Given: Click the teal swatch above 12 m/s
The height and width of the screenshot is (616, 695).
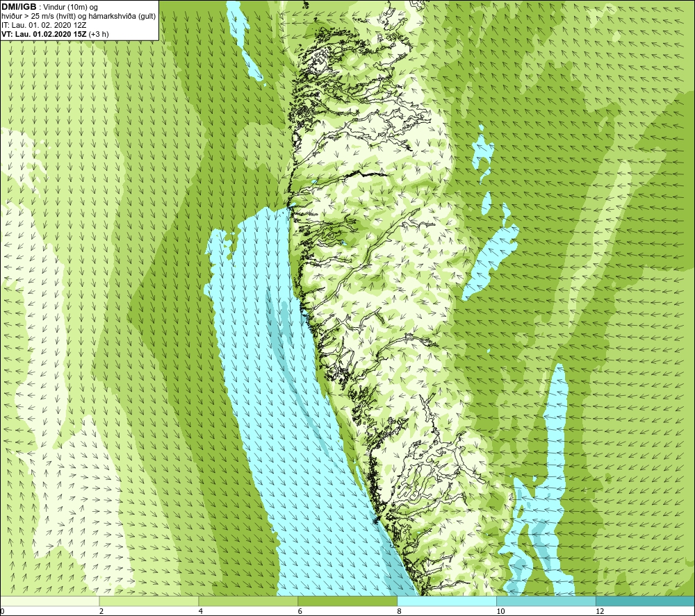Looking at the screenshot, I should pyautogui.click(x=646, y=601).
